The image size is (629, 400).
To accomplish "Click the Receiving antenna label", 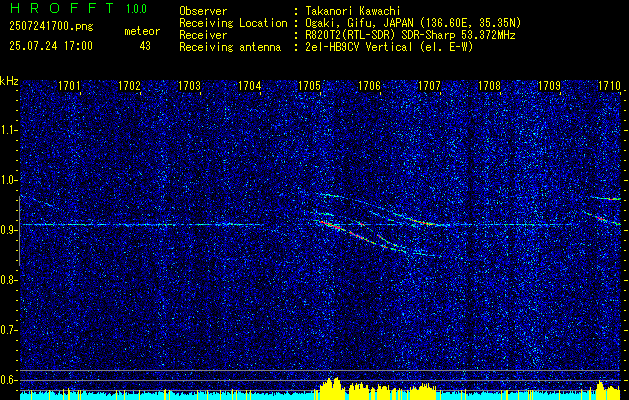I will pos(230,47).
